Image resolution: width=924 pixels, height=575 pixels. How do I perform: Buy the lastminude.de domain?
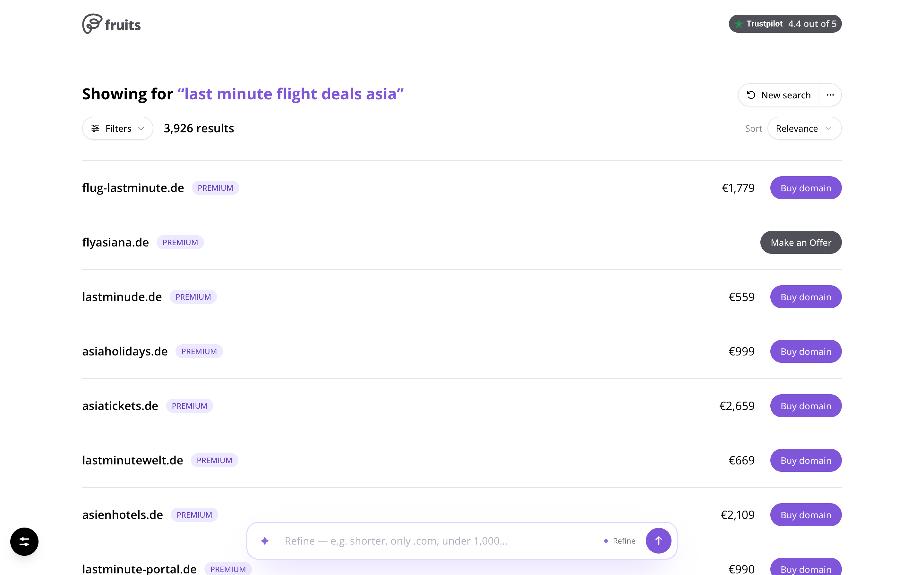point(806,297)
